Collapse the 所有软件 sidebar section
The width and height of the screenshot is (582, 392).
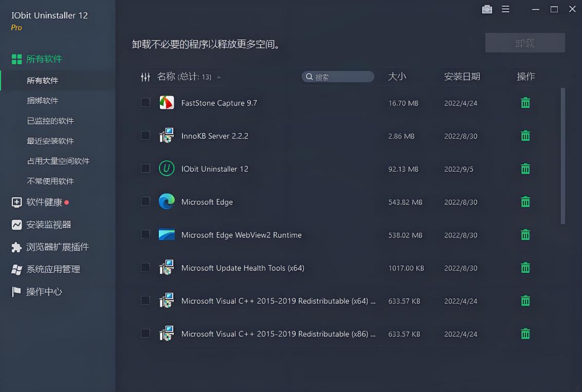44,59
